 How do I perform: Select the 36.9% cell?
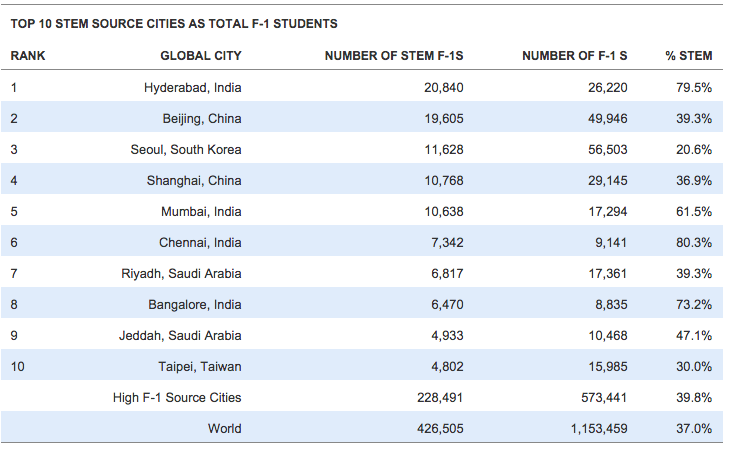(694, 181)
